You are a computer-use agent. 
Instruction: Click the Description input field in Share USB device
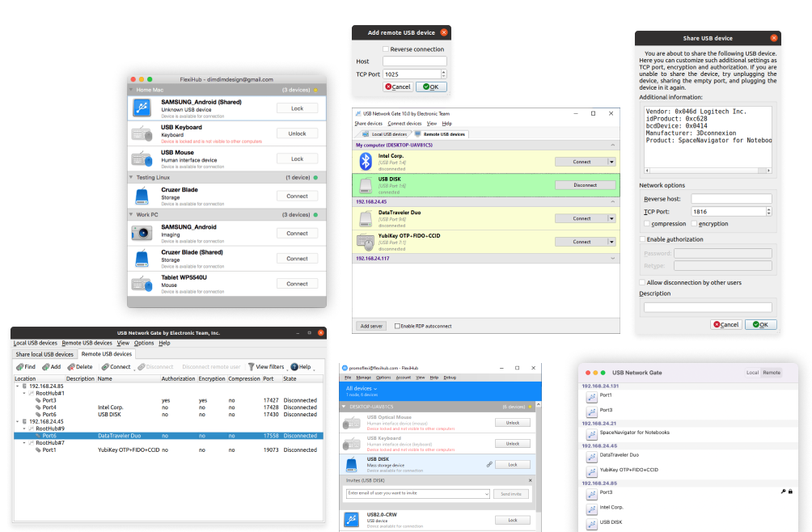(x=708, y=307)
